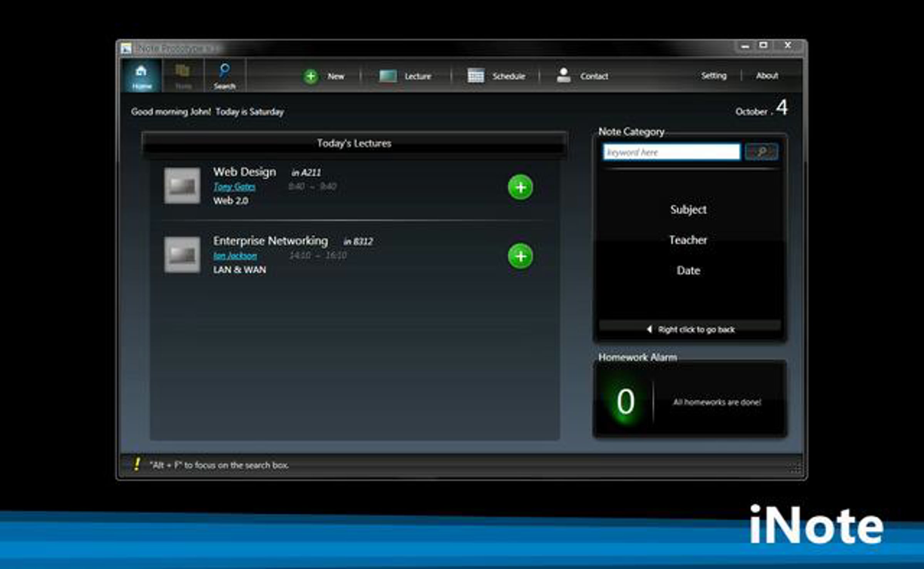Screen dimensions: 924x569
Task: Open the Lecture toolbar icon
Action: point(388,76)
